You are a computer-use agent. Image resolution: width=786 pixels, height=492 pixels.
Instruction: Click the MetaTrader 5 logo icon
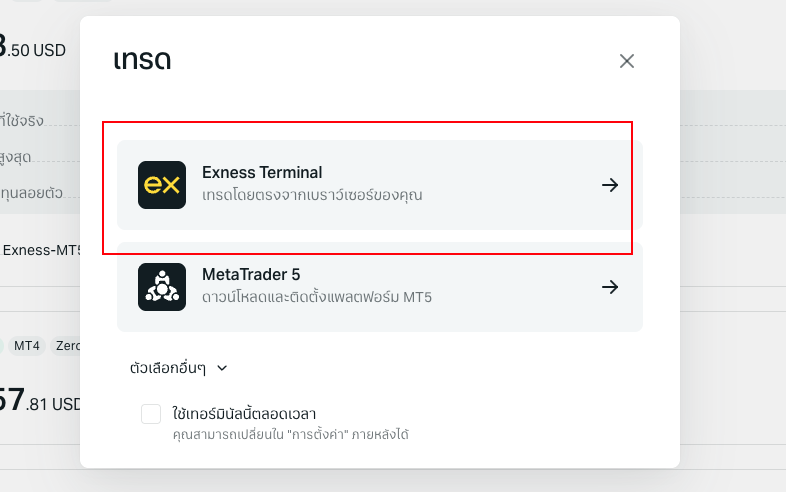point(162,287)
